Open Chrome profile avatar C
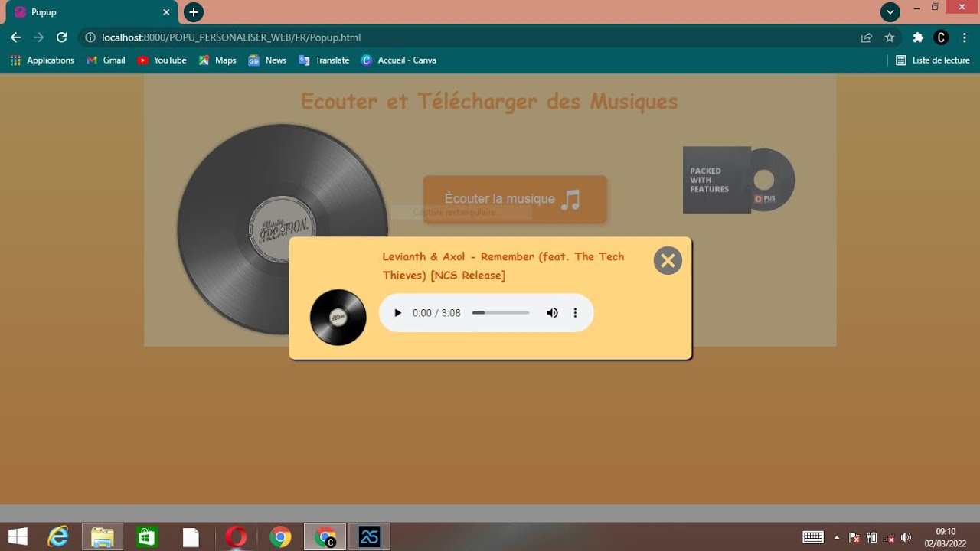The width and height of the screenshot is (980, 551). point(942,37)
